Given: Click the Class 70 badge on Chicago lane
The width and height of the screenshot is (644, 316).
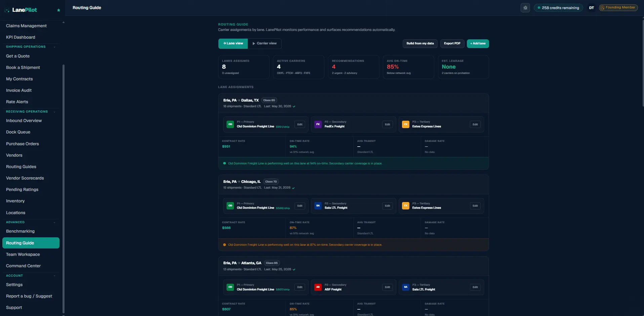Looking at the screenshot, I should [x=271, y=182].
